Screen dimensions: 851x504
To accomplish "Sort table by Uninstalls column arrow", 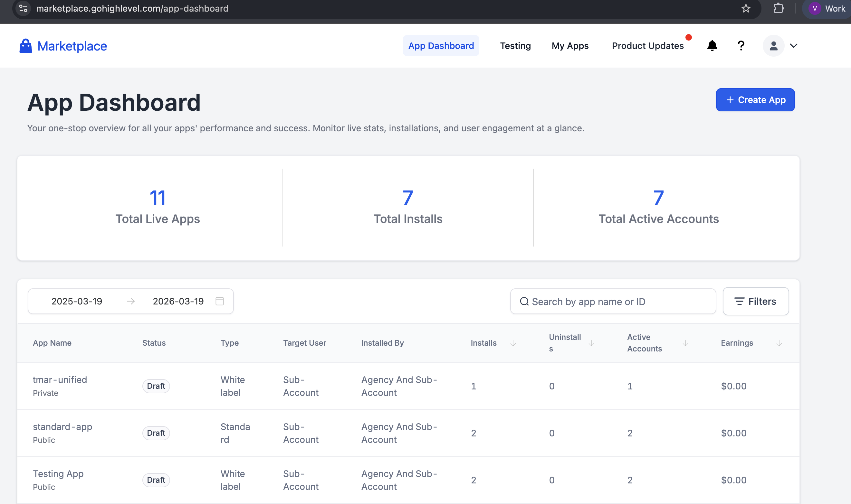I will pyautogui.click(x=591, y=343).
